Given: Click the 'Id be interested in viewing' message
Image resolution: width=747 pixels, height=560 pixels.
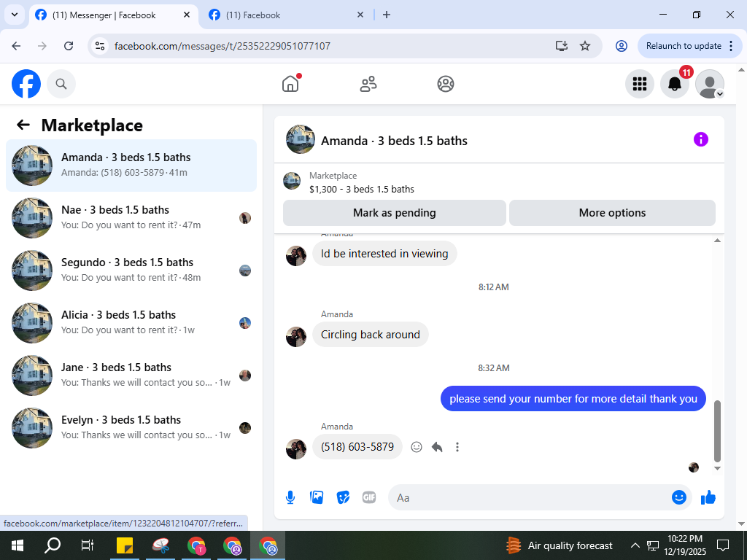Looking at the screenshot, I should [384, 253].
